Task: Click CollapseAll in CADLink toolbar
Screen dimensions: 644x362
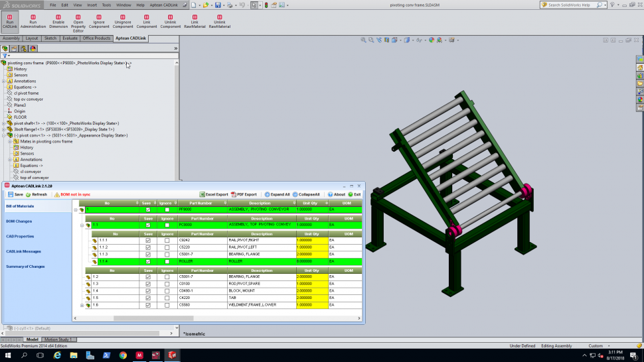Action: coord(306,194)
